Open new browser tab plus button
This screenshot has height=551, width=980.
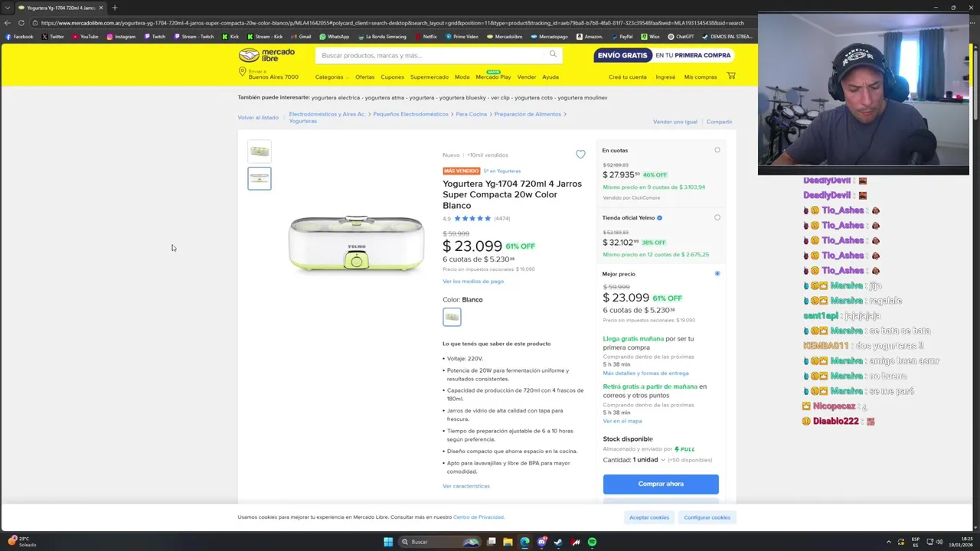point(114,8)
